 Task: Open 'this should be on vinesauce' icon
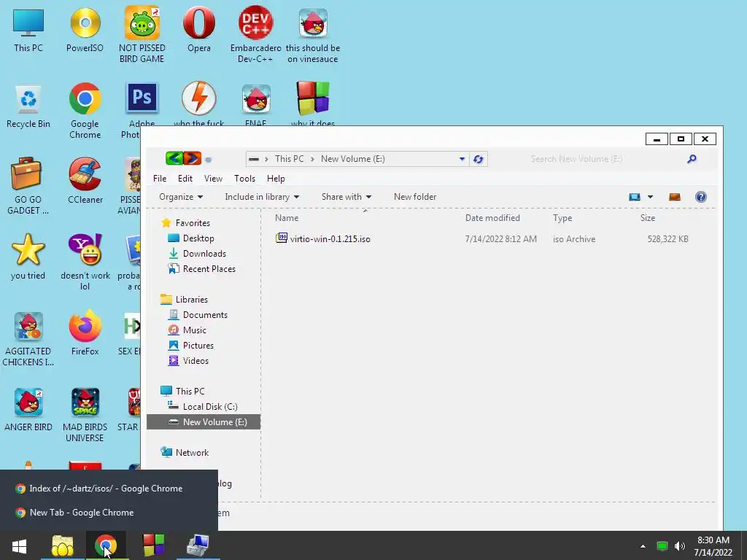click(x=313, y=34)
